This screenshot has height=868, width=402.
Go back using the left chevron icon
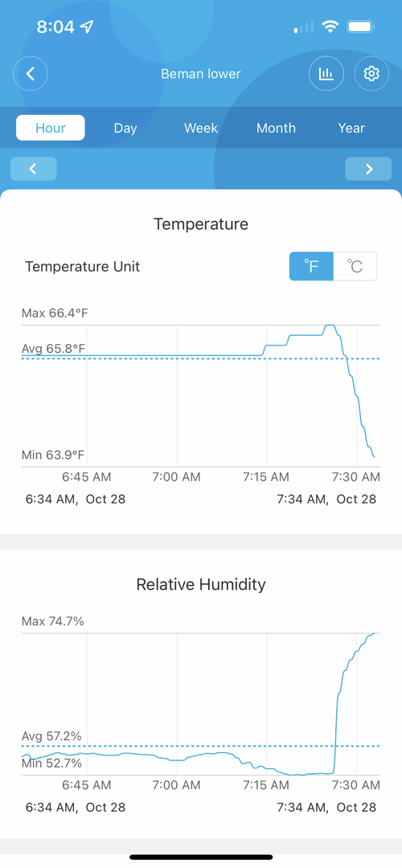pyautogui.click(x=31, y=74)
